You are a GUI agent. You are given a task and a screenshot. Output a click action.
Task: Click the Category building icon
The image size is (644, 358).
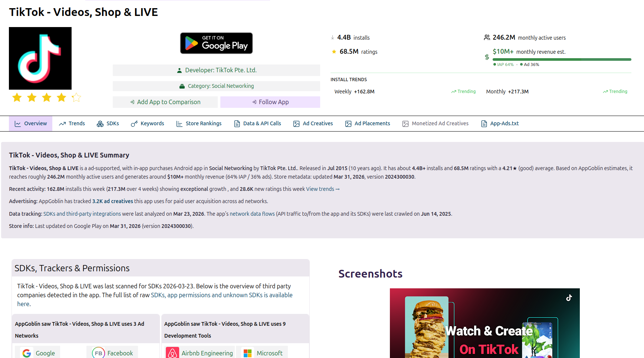182,86
